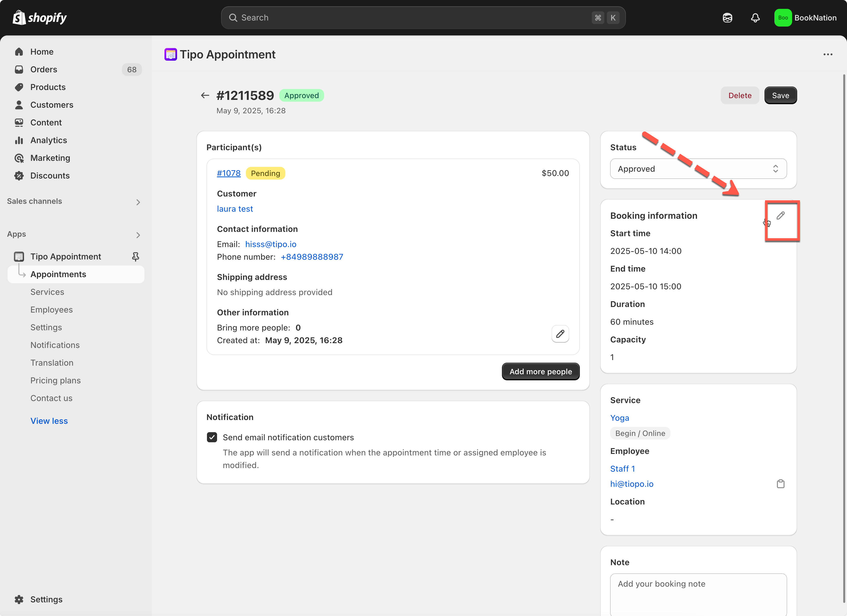
Task: Open order link #1078
Action: coord(228,173)
